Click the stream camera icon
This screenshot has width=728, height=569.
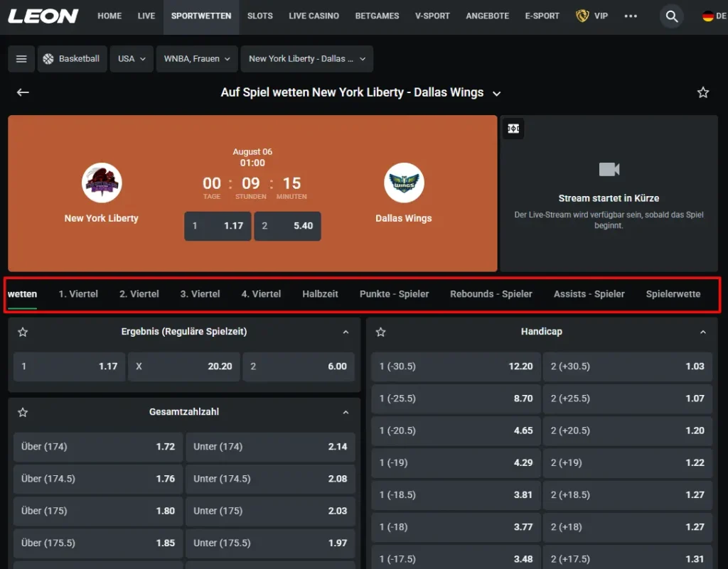(609, 169)
